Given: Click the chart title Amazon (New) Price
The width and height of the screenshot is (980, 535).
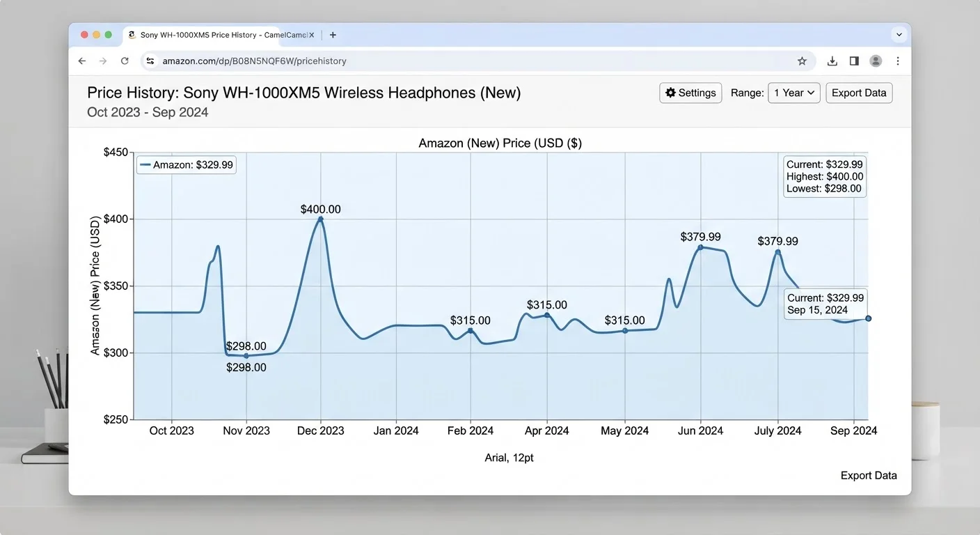Looking at the screenshot, I should coord(500,144).
